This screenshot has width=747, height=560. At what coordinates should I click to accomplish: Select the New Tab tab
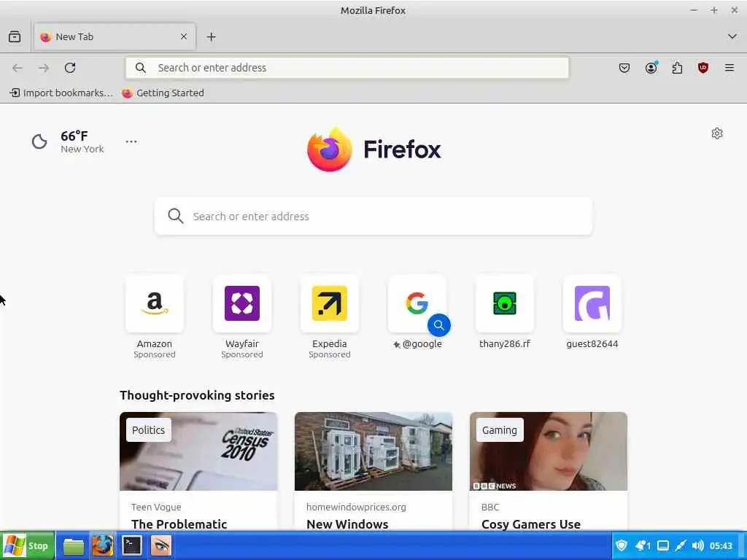click(115, 36)
